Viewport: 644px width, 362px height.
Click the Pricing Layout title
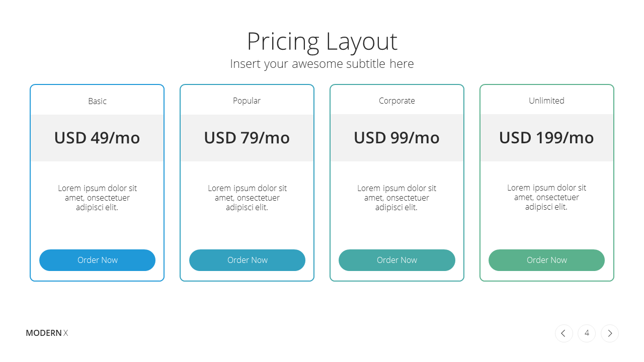click(x=322, y=41)
